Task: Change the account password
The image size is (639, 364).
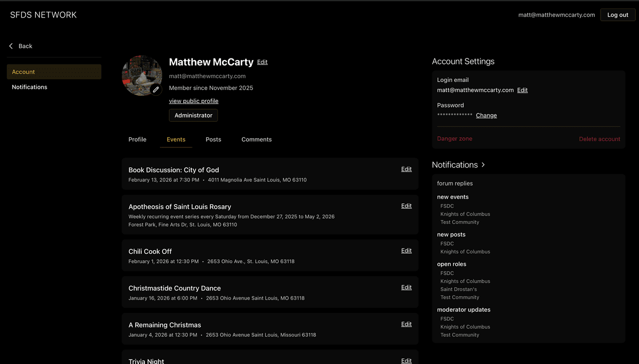Action: click(486, 115)
